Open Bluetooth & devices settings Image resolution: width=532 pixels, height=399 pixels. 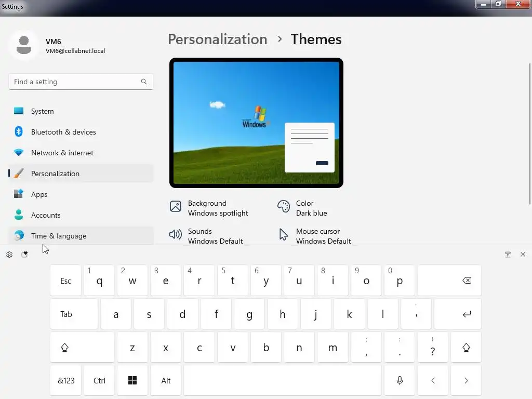tap(81, 132)
